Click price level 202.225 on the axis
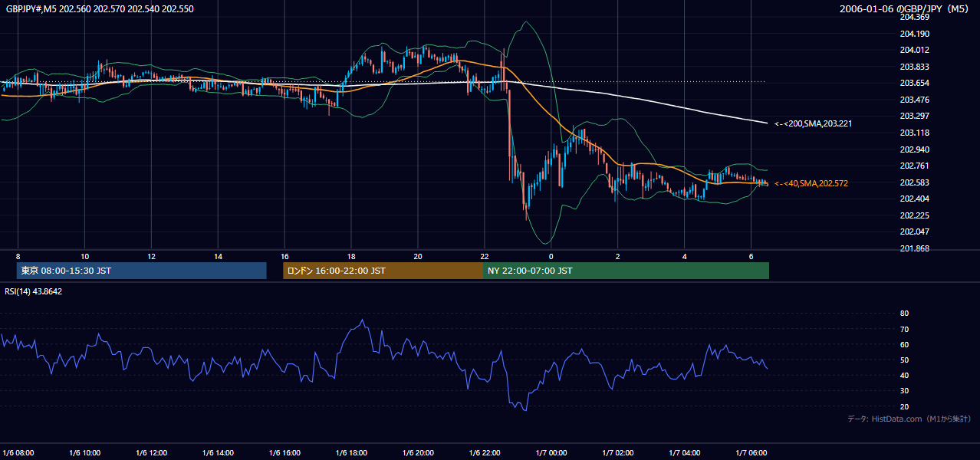The image size is (980, 460). tap(914, 215)
